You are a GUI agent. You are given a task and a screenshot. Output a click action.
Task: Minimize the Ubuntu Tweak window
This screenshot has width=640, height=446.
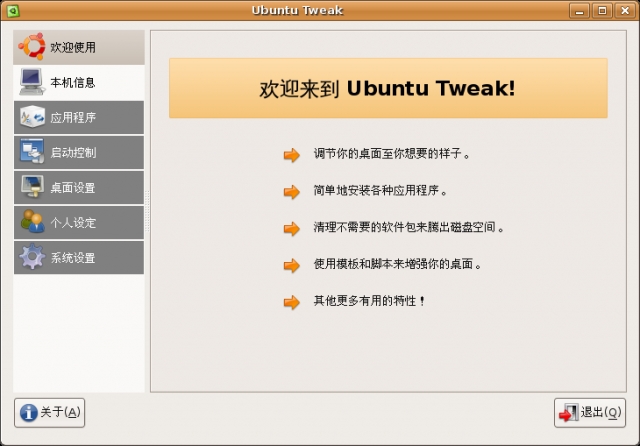coord(579,11)
